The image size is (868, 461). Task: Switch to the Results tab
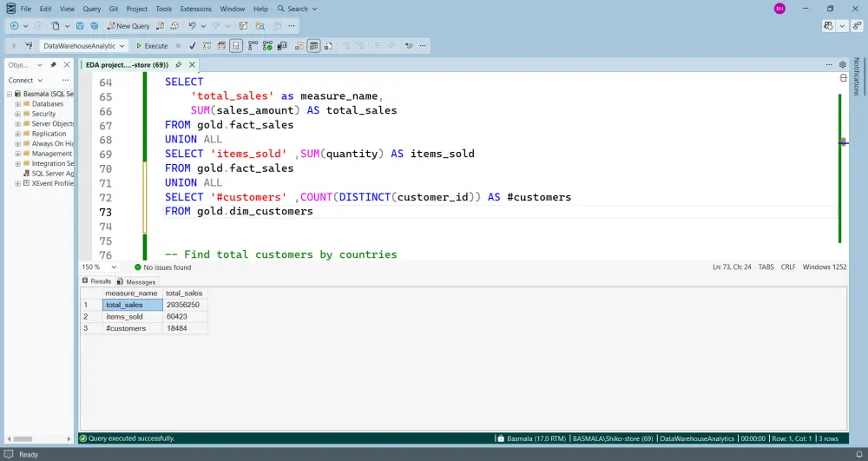pos(97,281)
